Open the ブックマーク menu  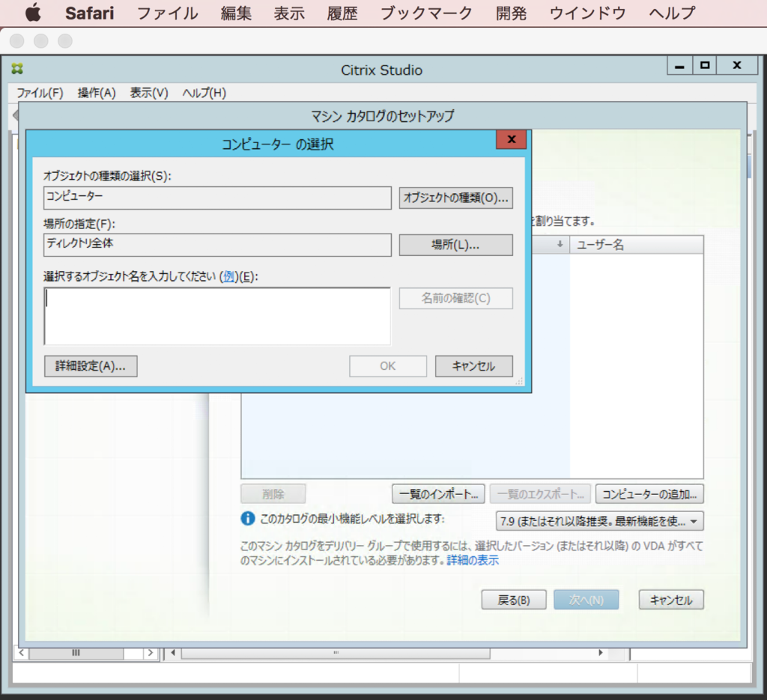tap(426, 13)
